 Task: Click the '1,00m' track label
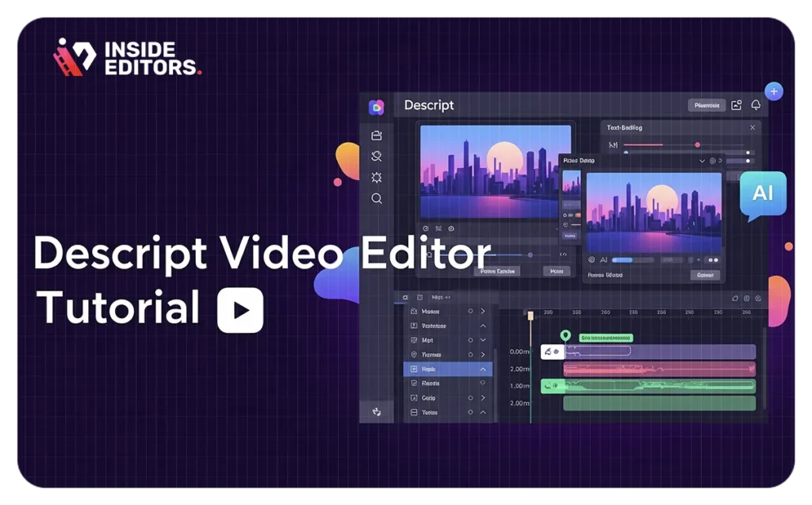point(519,386)
